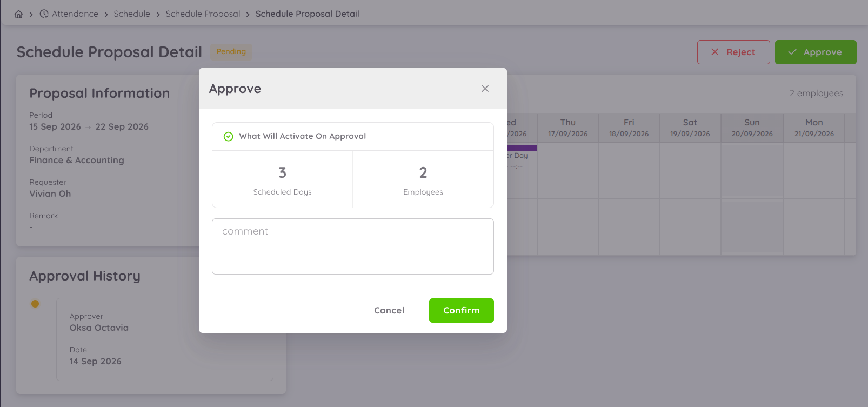Screen dimensions: 868x407
Task: Click the Fri 18/09/2026 column header
Action: pyautogui.click(x=629, y=128)
